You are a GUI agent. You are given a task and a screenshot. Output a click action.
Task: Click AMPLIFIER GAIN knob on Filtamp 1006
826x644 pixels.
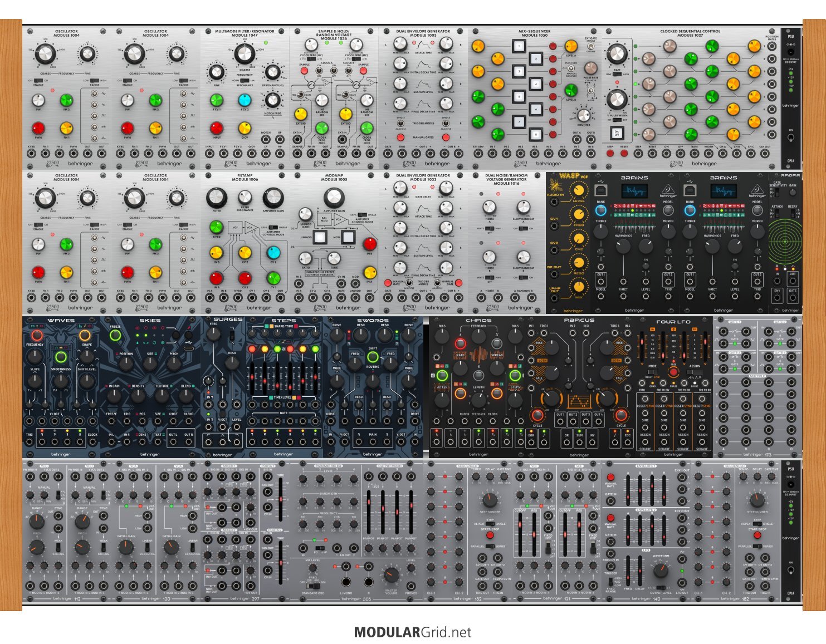click(x=273, y=197)
